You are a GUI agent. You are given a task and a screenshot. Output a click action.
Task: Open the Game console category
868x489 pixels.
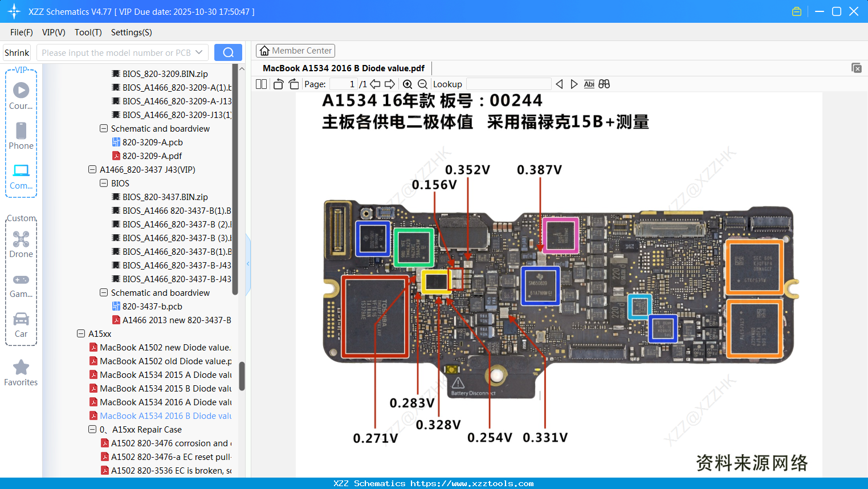coord(21,285)
